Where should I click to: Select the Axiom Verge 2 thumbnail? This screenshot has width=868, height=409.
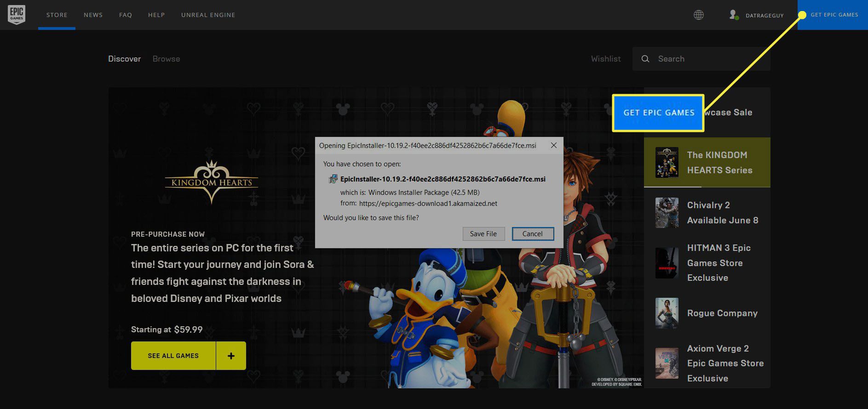667,363
